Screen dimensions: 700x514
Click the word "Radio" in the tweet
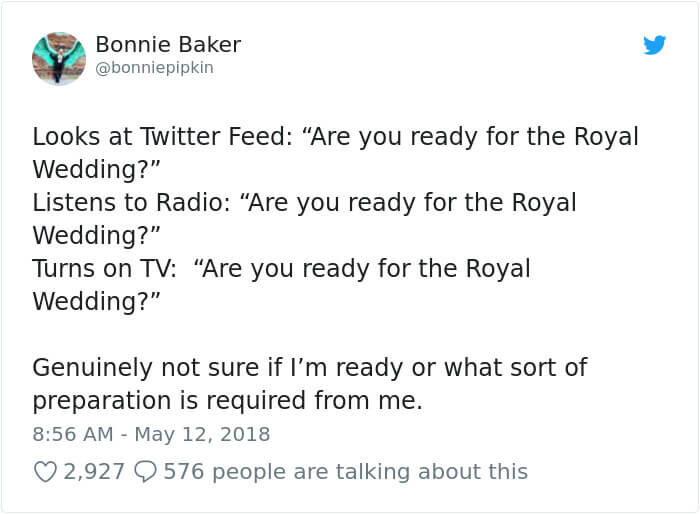193,203
